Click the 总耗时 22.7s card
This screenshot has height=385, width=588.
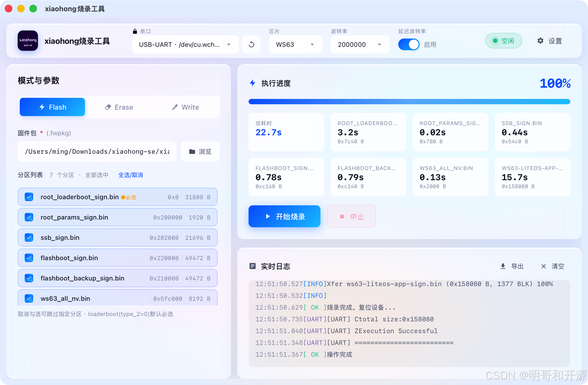tap(286, 132)
